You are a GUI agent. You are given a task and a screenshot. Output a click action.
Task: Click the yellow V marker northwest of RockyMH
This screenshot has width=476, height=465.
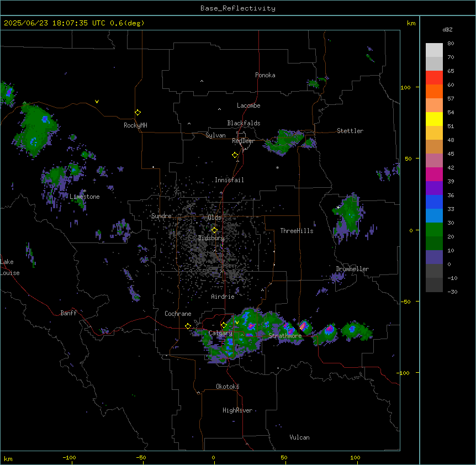(x=97, y=102)
